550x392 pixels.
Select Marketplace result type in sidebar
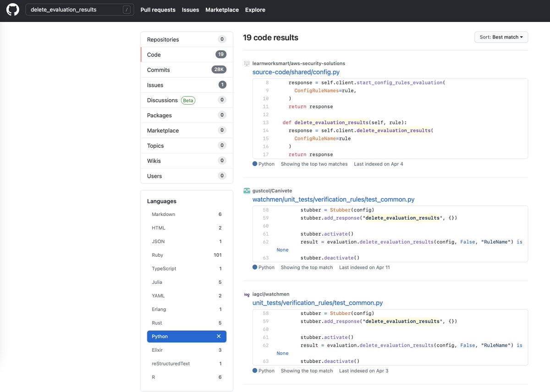(x=187, y=130)
